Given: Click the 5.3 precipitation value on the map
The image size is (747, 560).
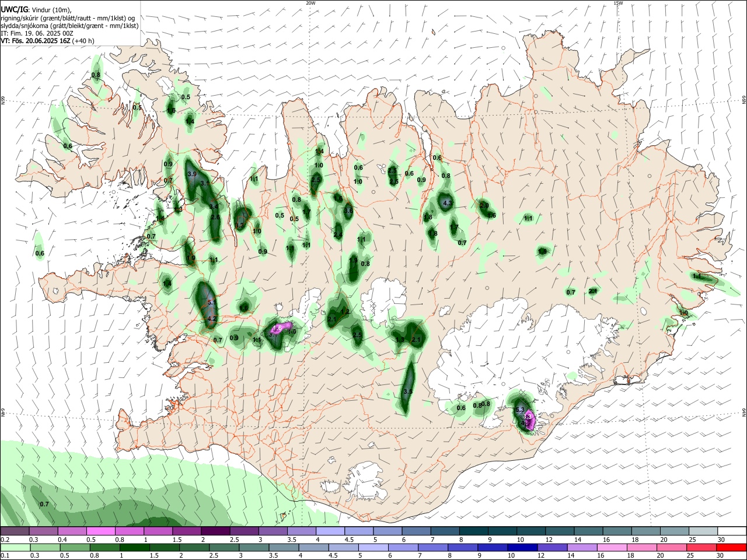Looking at the screenshot, I should click(520, 411).
